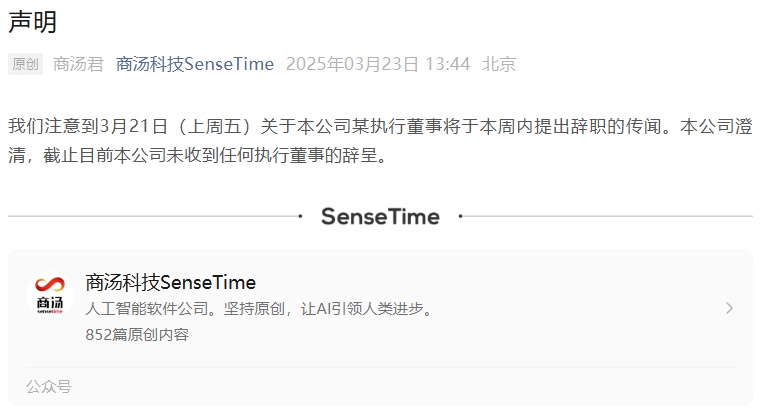Click the horizontal divider line right of SenseTime

[x=608, y=216]
